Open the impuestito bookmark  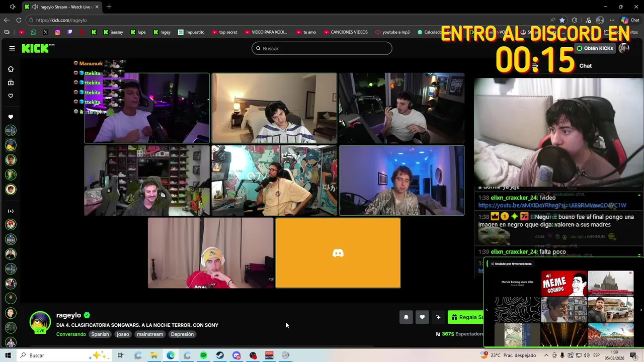click(x=191, y=32)
